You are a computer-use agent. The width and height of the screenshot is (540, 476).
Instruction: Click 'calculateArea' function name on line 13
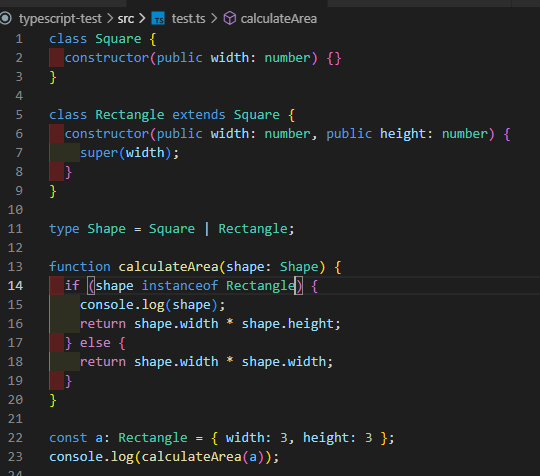click(168, 267)
